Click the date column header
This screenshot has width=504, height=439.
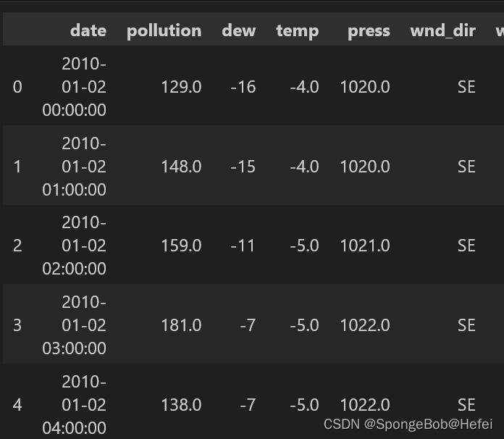88,30
